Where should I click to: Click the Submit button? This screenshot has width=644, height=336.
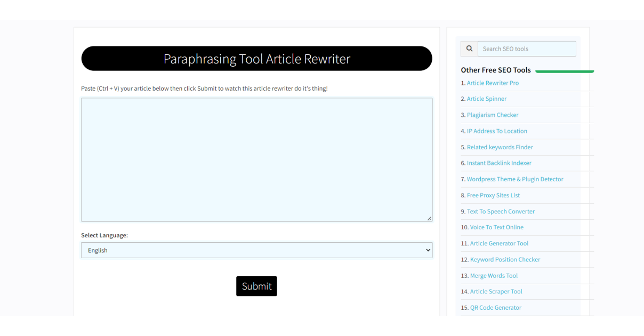256,286
